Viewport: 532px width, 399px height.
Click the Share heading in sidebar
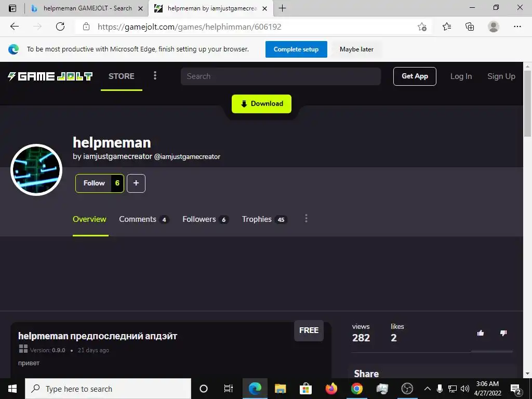366,374
